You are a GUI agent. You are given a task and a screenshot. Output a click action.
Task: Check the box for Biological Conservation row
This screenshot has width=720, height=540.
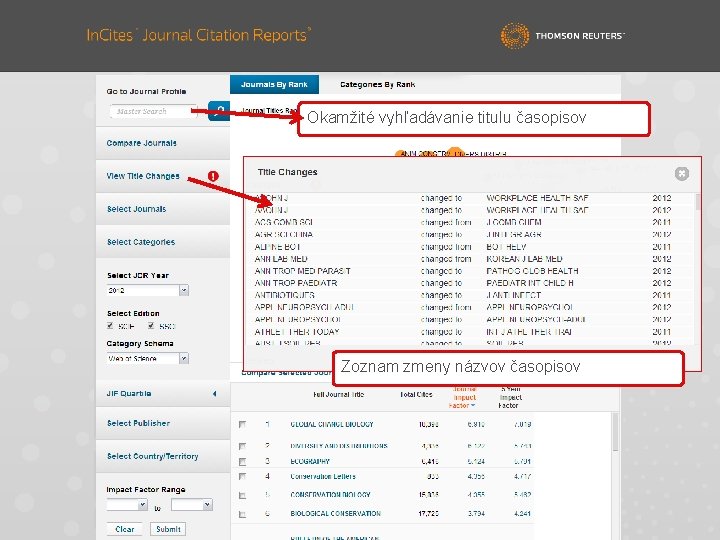(x=242, y=514)
